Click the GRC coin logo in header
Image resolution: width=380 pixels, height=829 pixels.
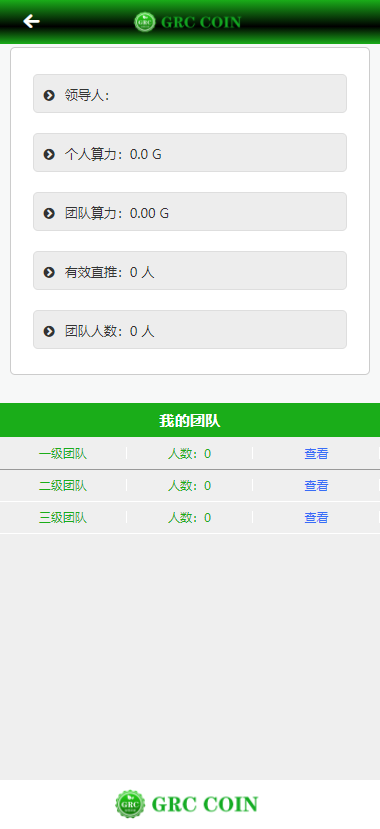coord(144,22)
